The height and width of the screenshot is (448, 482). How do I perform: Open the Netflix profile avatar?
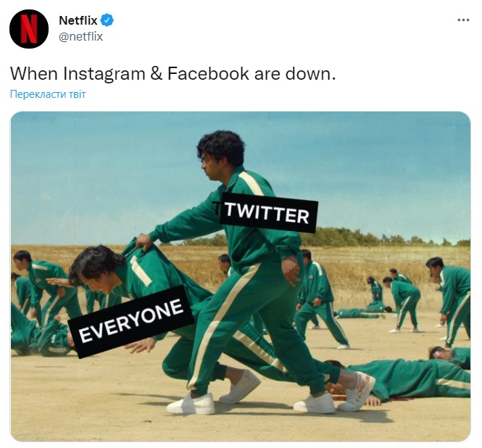29,29
